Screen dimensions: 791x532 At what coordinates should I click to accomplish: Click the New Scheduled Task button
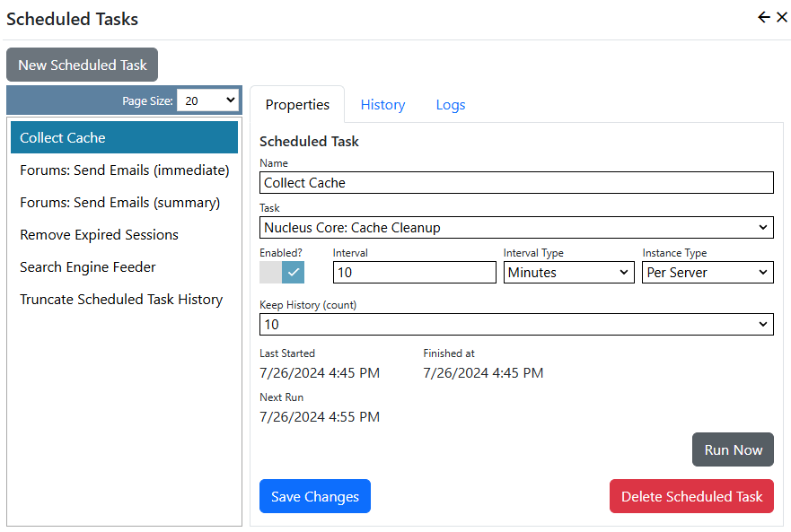(82, 65)
